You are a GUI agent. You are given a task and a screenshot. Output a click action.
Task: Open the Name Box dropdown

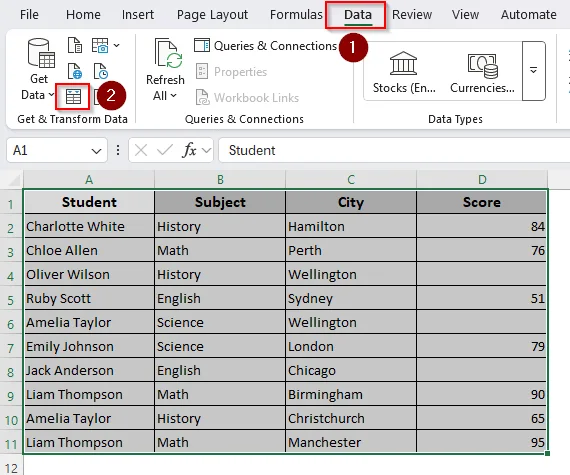[x=96, y=150]
